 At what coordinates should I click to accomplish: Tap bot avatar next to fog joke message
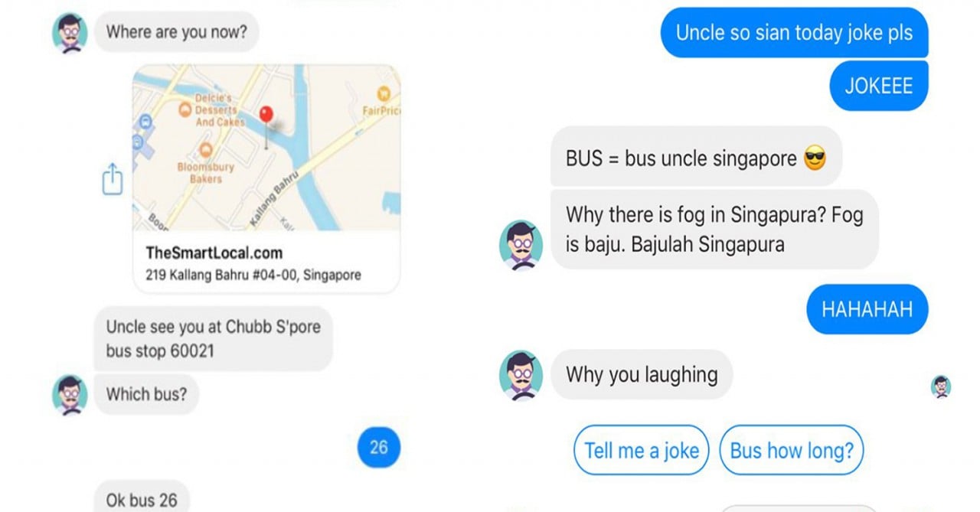click(521, 246)
